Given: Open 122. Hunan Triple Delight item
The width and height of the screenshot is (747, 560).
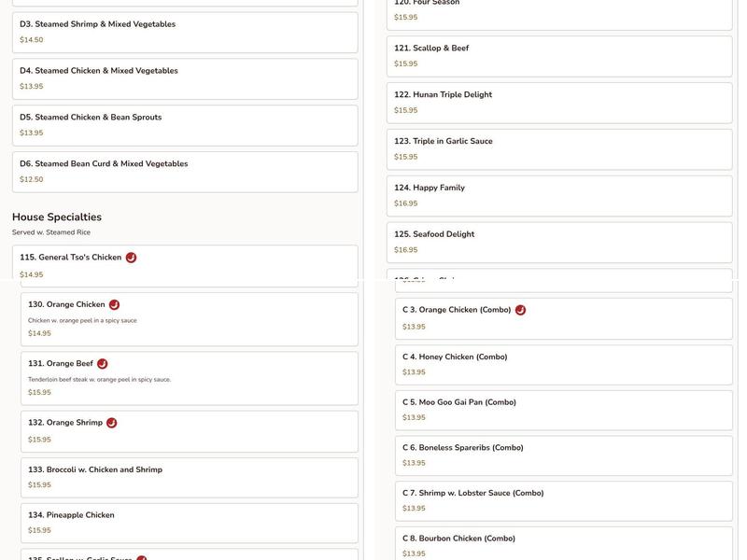Looking at the screenshot, I should (559, 103).
